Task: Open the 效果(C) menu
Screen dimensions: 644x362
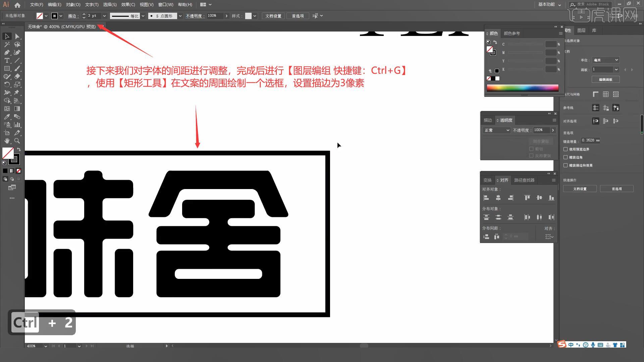Action: coord(128,5)
